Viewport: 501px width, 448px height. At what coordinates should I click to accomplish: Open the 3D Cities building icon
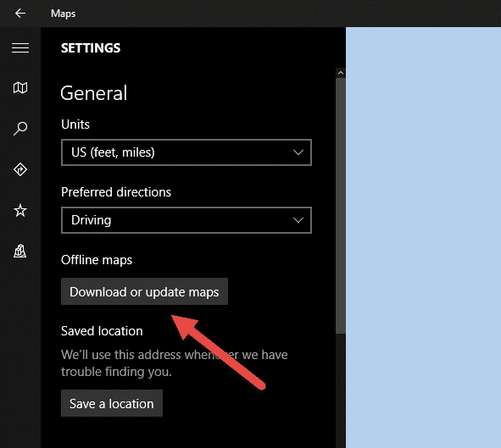(20, 251)
